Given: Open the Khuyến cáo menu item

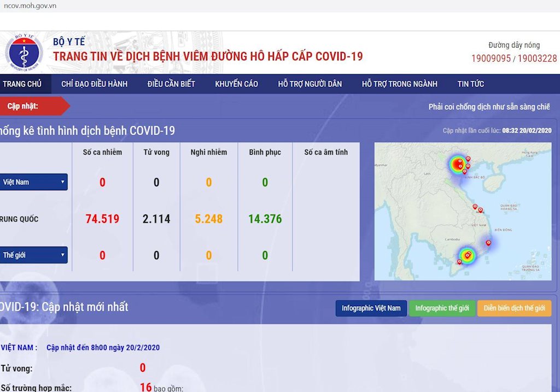Looking at the screenshot, I should pos(236,84).
